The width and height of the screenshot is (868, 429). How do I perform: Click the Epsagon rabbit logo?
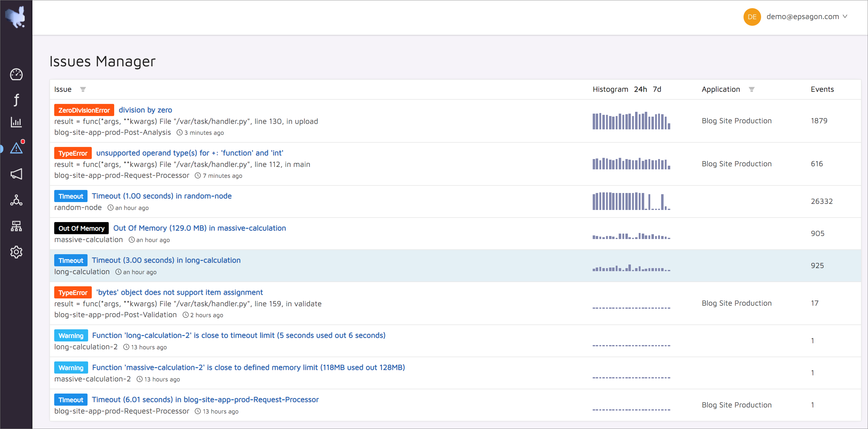tap(16, 17)
